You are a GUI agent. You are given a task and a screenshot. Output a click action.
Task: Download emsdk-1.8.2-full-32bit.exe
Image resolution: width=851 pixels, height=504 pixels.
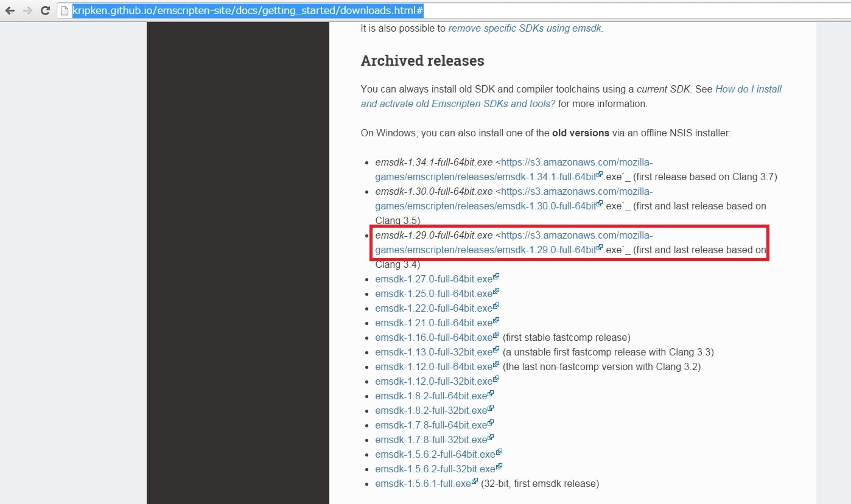(431, 410)
